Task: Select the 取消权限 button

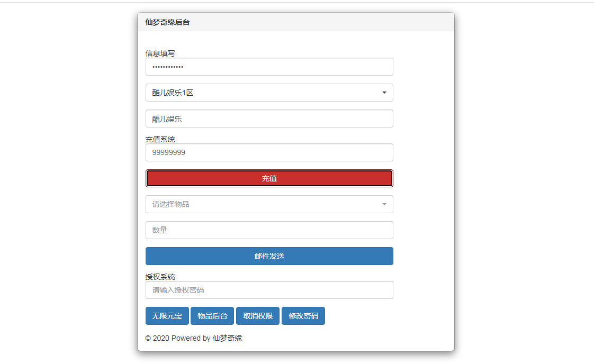Action: pos(258,316)
